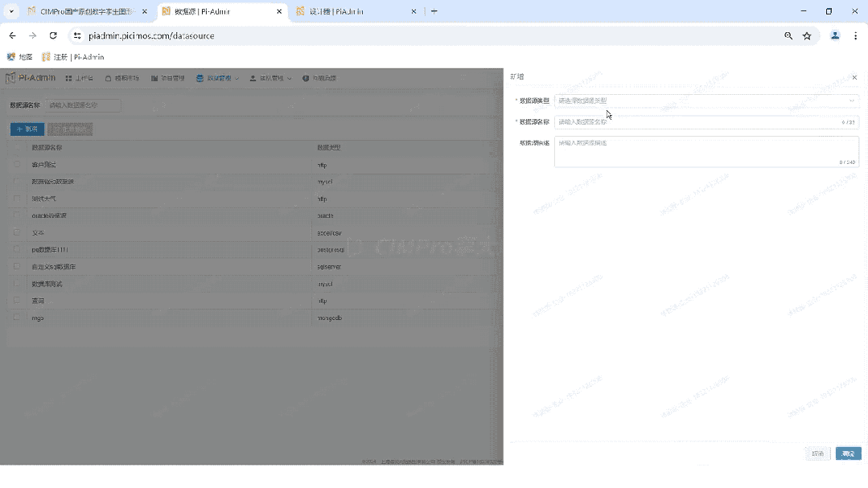Open the 地图 bookmark
Image resolution: width=868 pixels, height=488 pixels.
19,57
